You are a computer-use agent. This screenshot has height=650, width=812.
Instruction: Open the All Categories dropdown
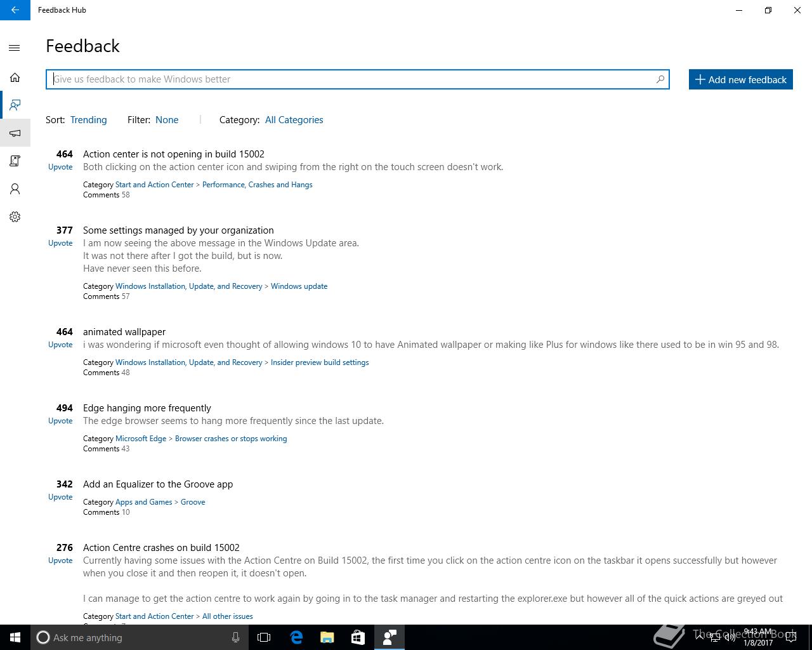pyautogui.click(x=294, y=120)
